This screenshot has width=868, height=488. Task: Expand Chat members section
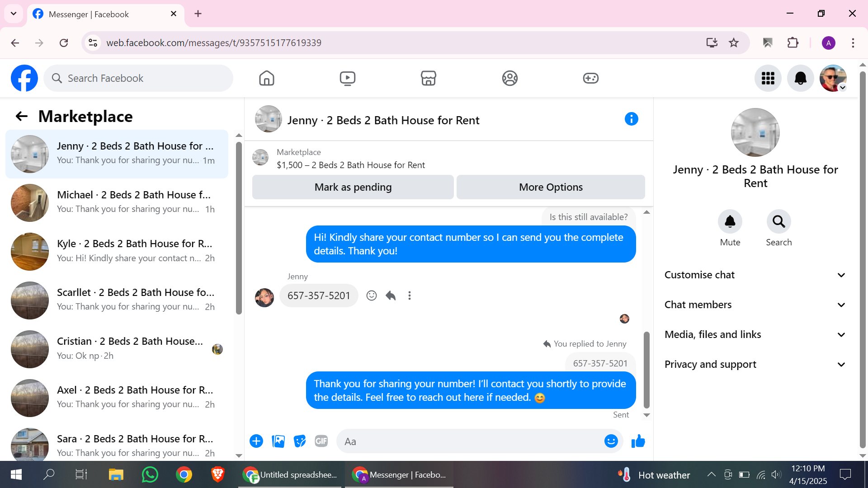pos(754,305)
